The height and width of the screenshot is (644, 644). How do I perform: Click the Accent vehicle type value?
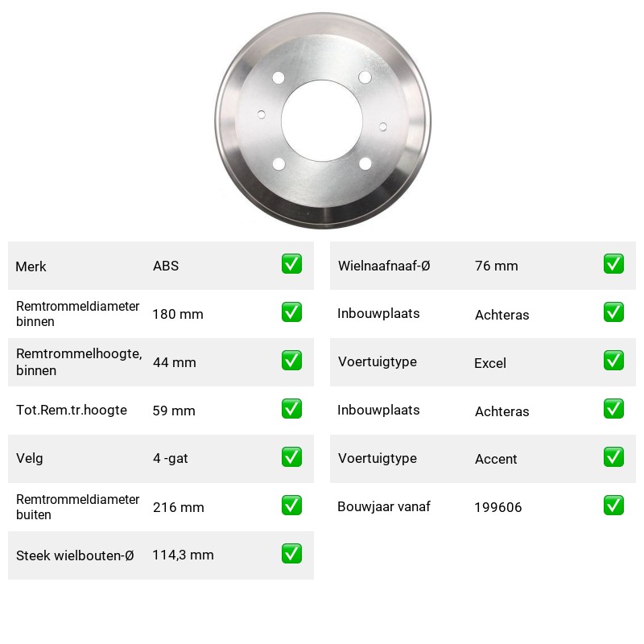[x=496, y=459]
